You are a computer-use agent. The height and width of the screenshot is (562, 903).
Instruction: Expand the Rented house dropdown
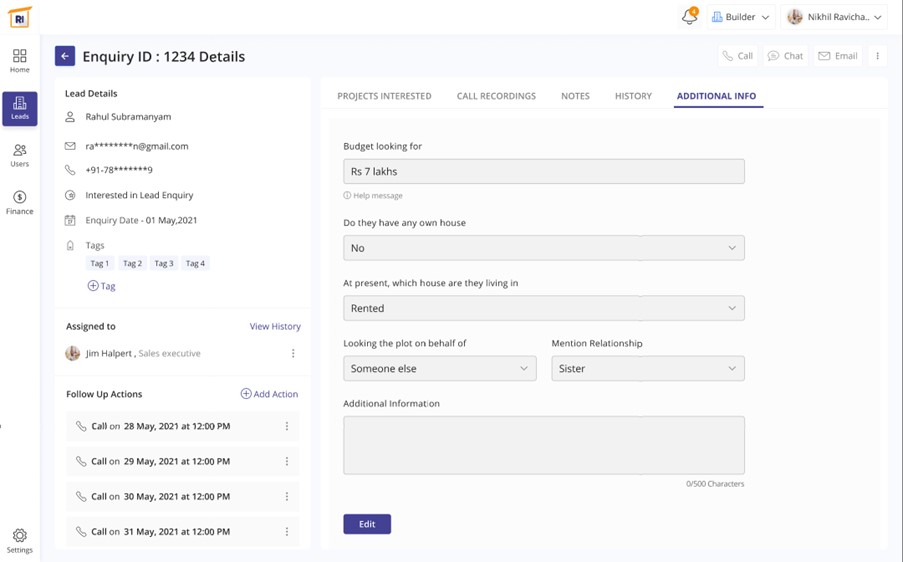tap(543, 308)
